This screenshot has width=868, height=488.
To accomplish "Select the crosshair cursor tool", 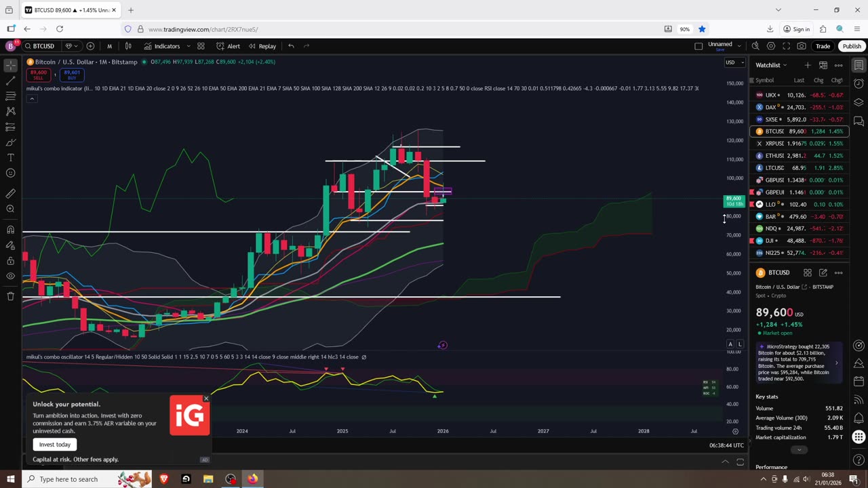I will tap(10, 66).
